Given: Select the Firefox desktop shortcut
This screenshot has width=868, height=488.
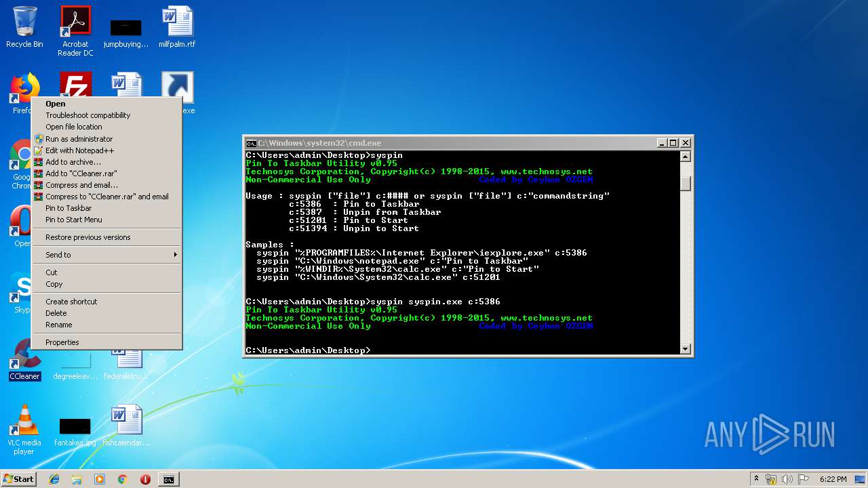Looking at the screenshot, I should click(x=22, y=94).
